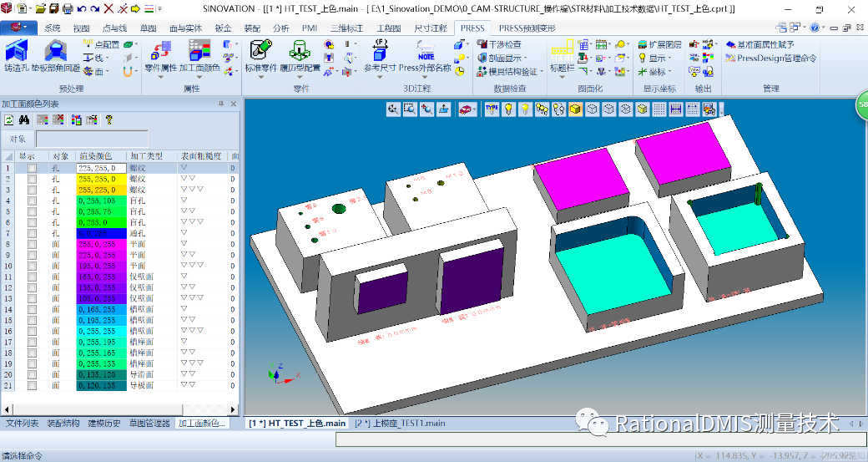868x462 pixels.
Task: Click the red X delete icon
Action: pos(108,9)
